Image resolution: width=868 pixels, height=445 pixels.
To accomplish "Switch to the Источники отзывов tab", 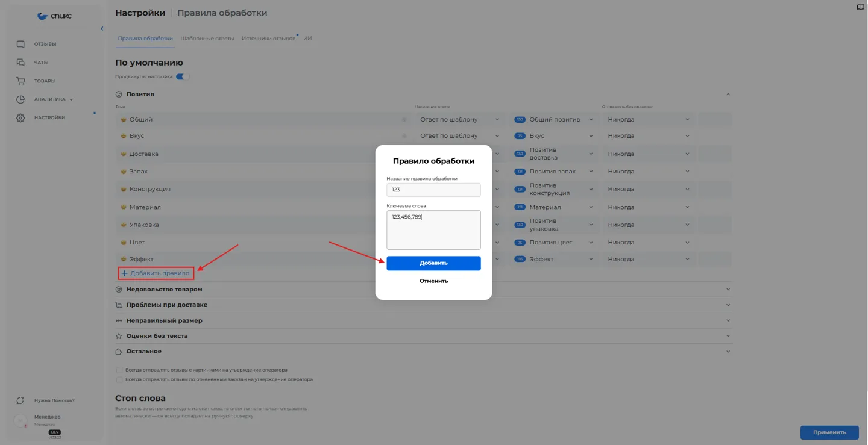I will coord(269,39).
